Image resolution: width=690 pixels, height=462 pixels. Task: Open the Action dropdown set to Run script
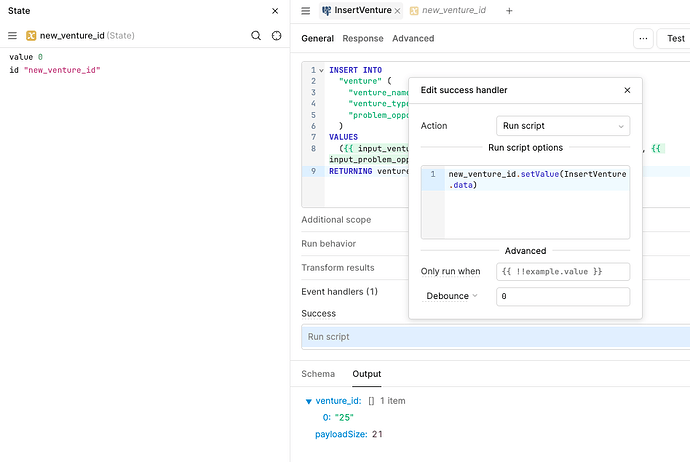click(563, 126)
